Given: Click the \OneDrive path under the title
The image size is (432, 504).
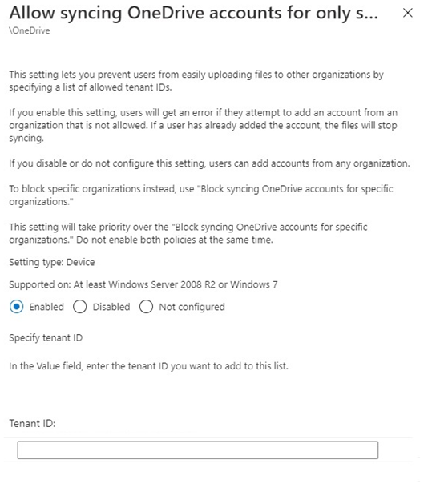Looking at the screenshot, I should [x=30, y=30].
